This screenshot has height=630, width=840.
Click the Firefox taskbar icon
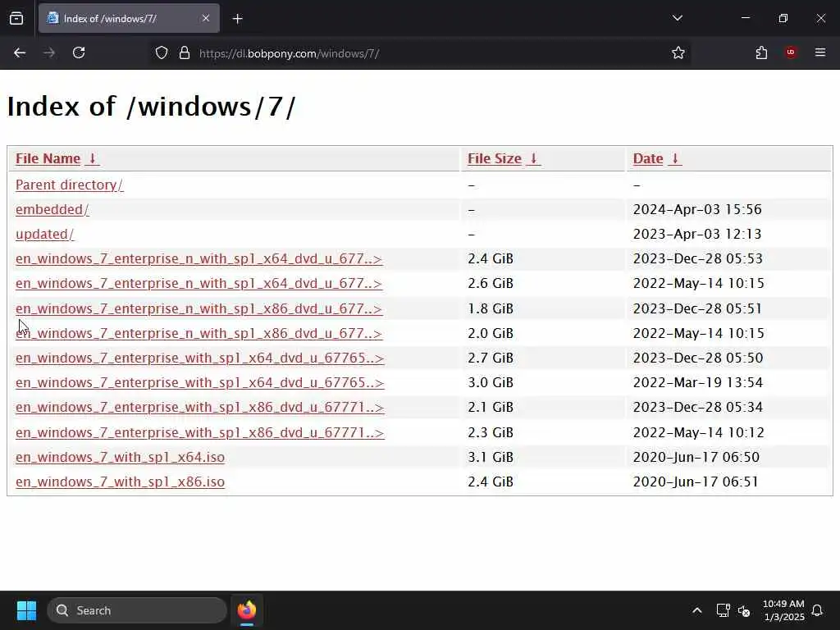click(246, 610)
